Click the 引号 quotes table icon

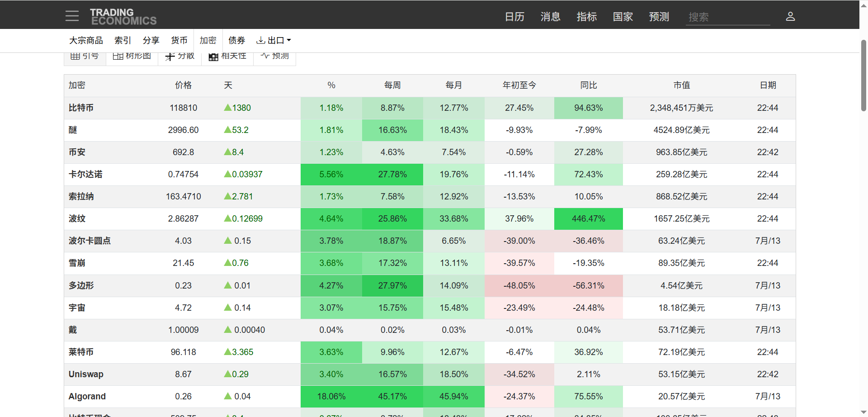[75, 56]
